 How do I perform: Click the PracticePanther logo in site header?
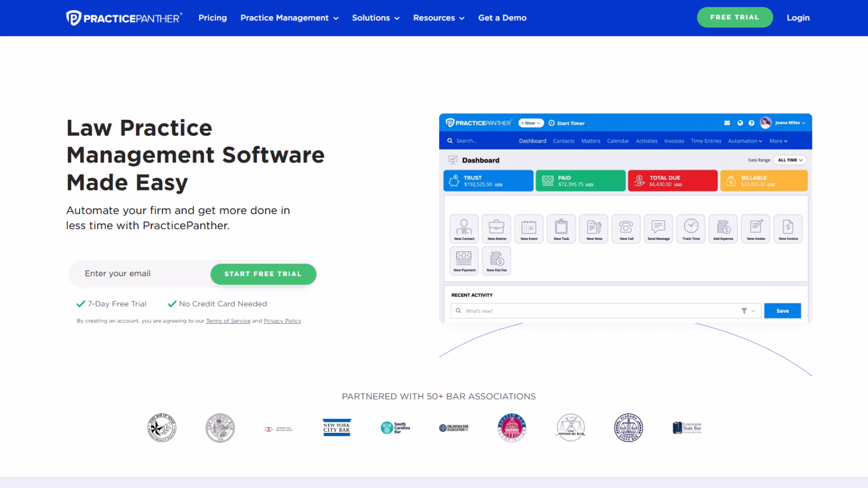124,18
